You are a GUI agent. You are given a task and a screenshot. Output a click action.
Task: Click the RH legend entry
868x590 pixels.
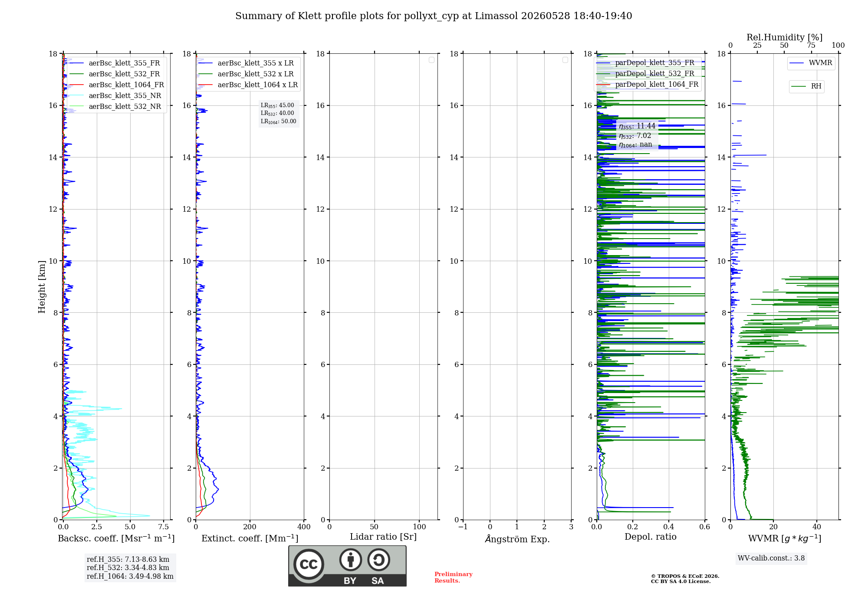(x=807, y=86)
